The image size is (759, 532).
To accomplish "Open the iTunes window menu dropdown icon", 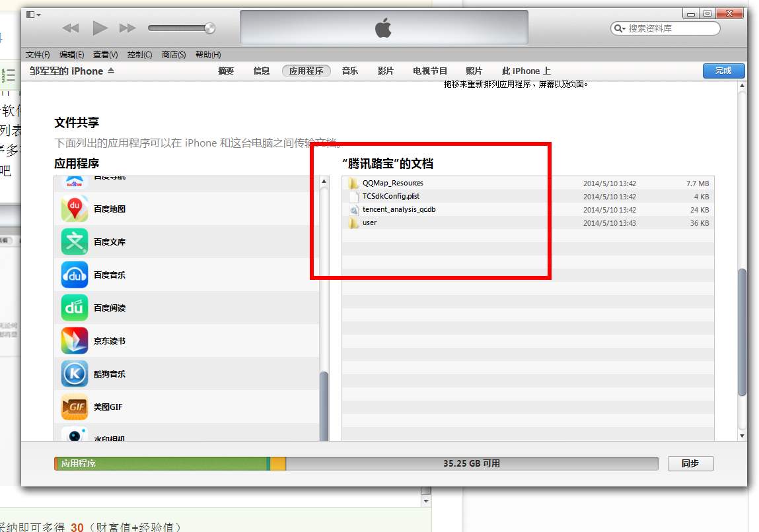I will (x=34, y=15).
